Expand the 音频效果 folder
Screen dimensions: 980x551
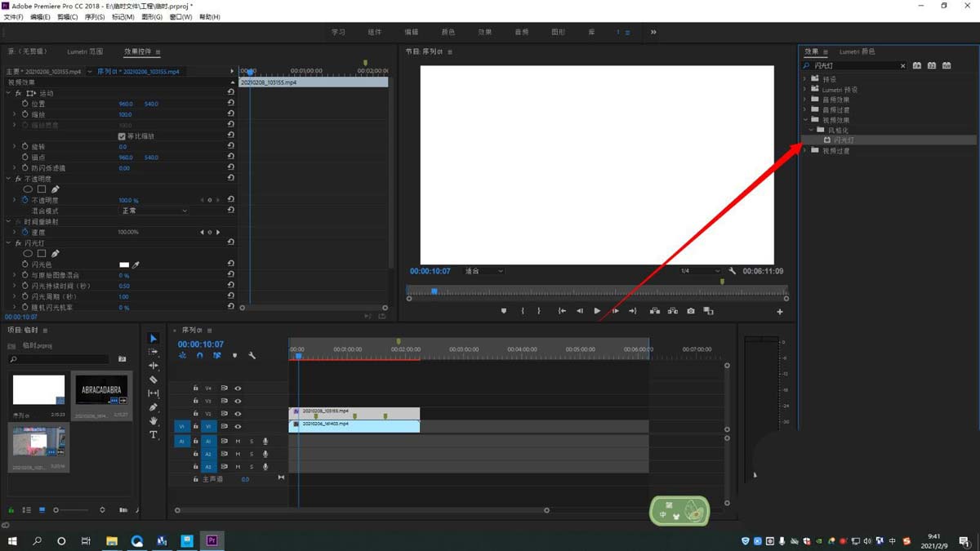tap(805, 100)
